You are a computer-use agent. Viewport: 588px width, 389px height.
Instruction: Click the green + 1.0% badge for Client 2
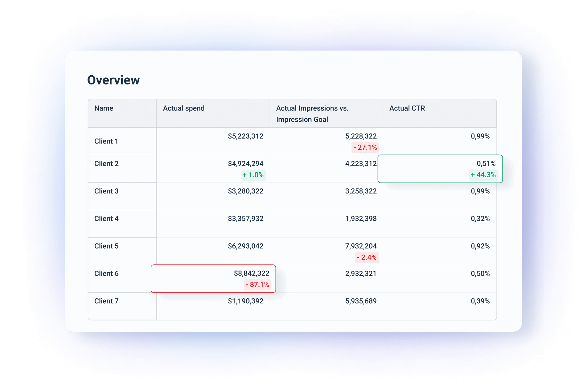tap(253, 175)
